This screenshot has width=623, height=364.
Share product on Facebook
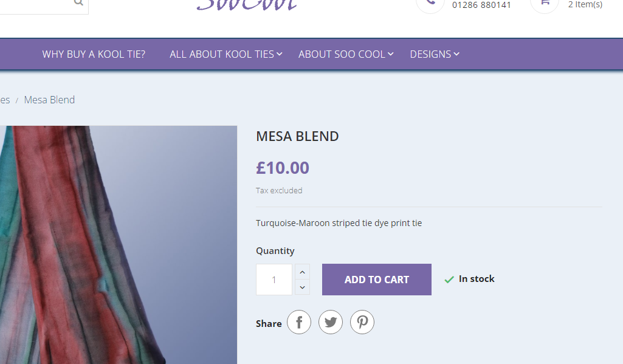click(299, 322)
